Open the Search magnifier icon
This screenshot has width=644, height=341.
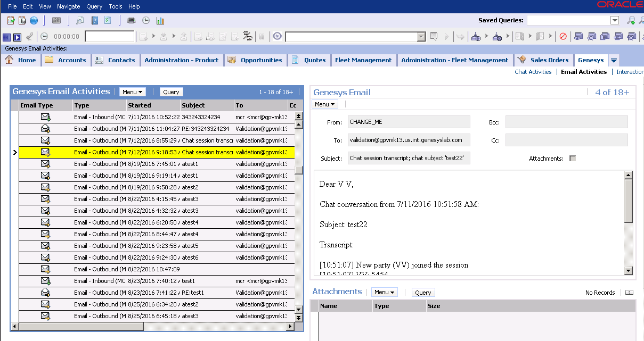(x=80, y=20)
